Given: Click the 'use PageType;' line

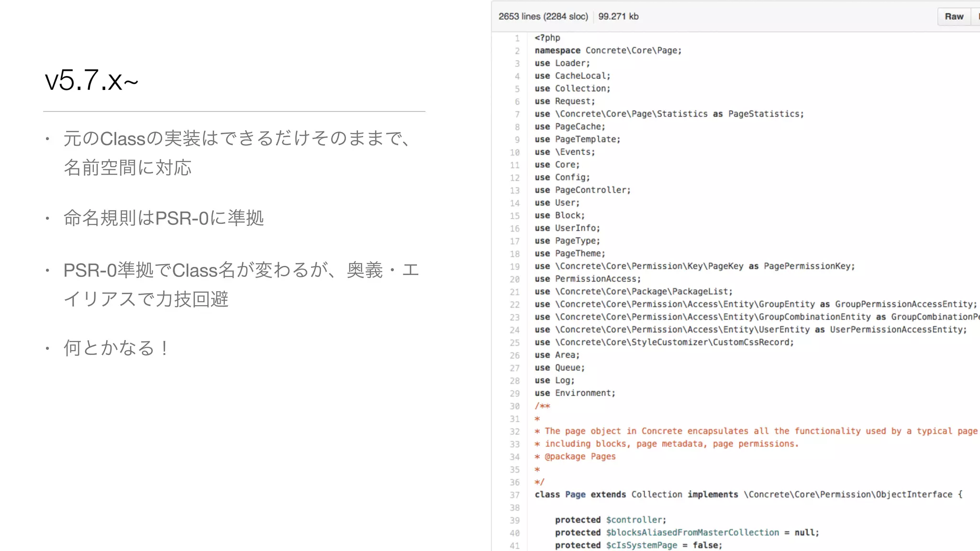Looking at the screenshot, I should click(568, 241).
